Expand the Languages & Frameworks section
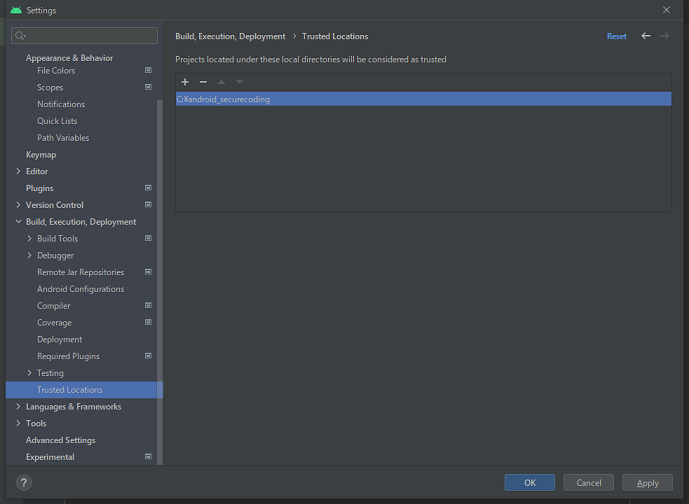689x504 pixels. [x=18, y=407]
